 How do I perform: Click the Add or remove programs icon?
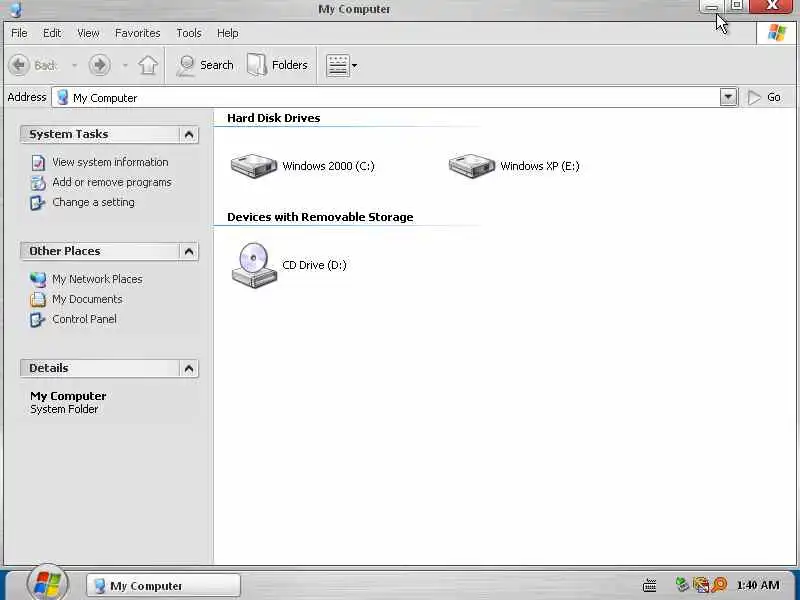[x=38, y=183]
